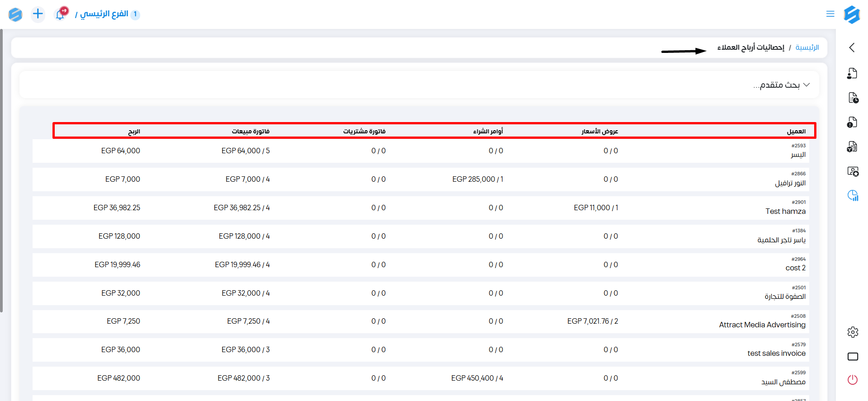Screen dimensions: 868x401
Task: Click the red power logout icon
Action: tap(853, 380)
